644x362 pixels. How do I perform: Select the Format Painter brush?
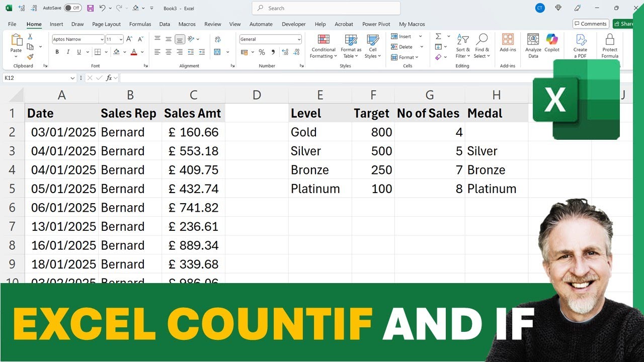pos(30,57)
